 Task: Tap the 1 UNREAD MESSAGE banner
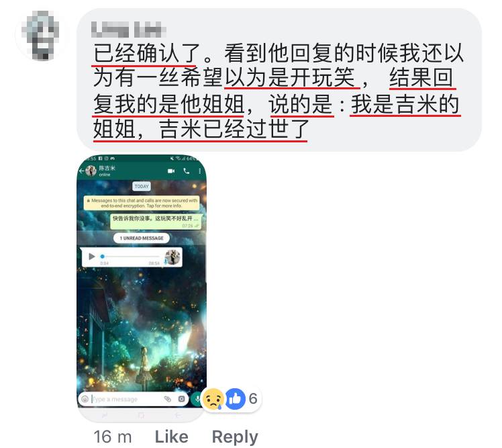(142, 238)
